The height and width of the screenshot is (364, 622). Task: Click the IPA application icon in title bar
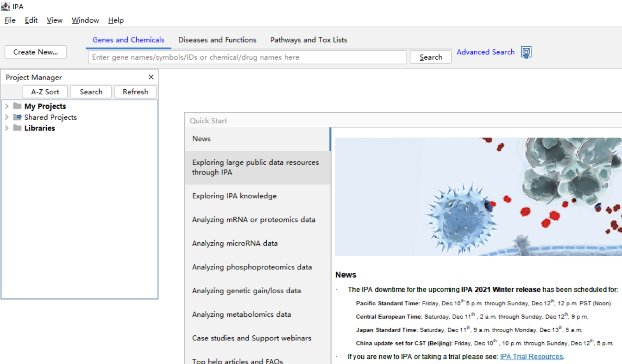(6, 6)
